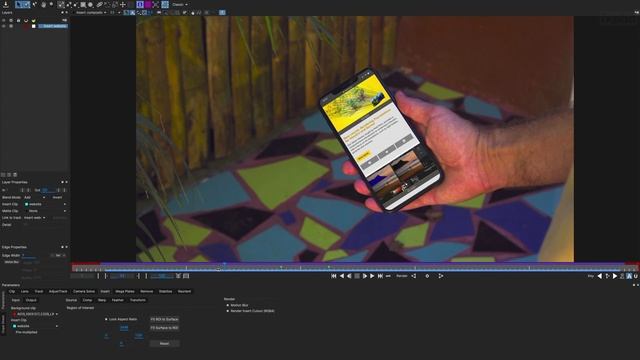Open the Insert composite view dropdown

(x=91, y=13)
